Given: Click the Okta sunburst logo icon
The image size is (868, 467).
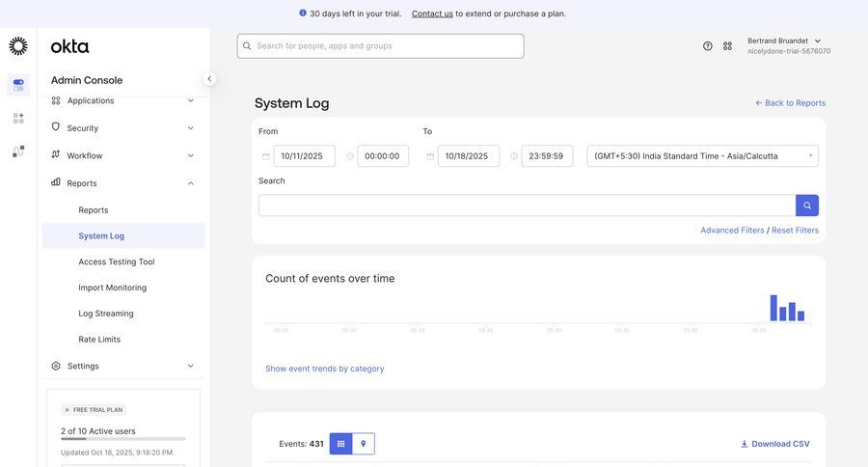Looking at the screenshot, I should coord(18,46).
